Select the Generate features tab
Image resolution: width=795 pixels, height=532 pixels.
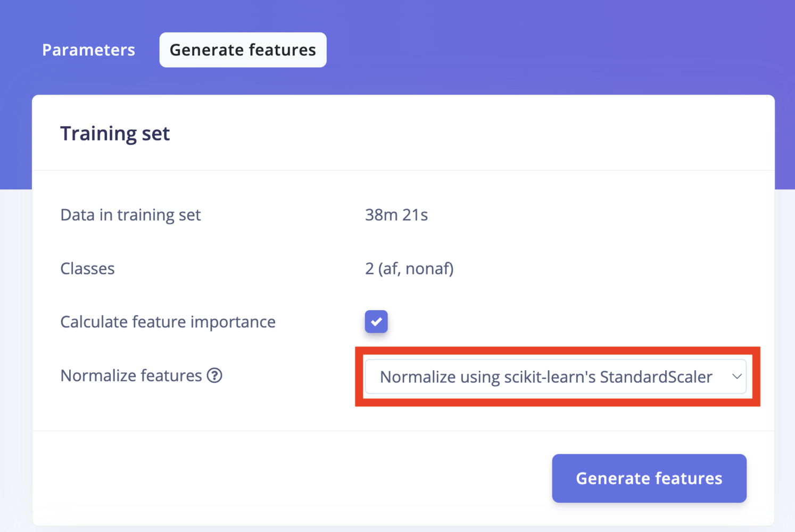(243, 50)
